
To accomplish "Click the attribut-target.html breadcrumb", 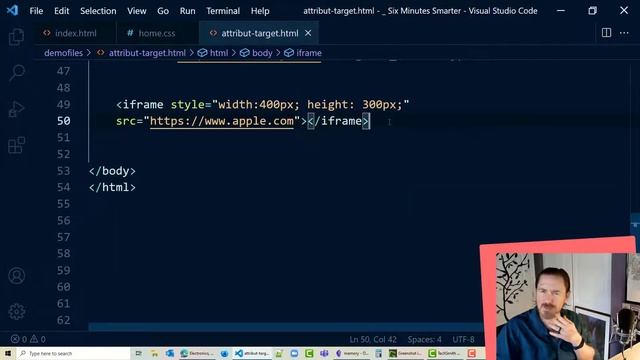I will coord(147,53).
